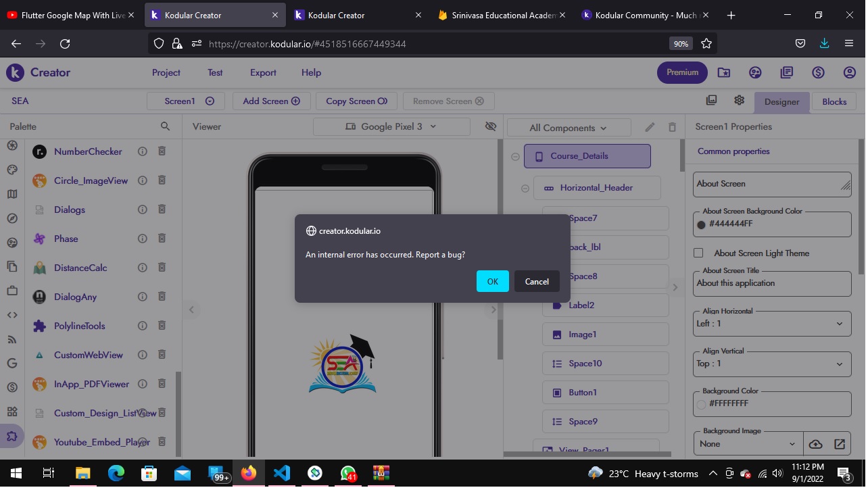Image resolution: width=868 pixels, height=492 pixels.
Task: Open project settings gear icon
Action: pos(739,100)
